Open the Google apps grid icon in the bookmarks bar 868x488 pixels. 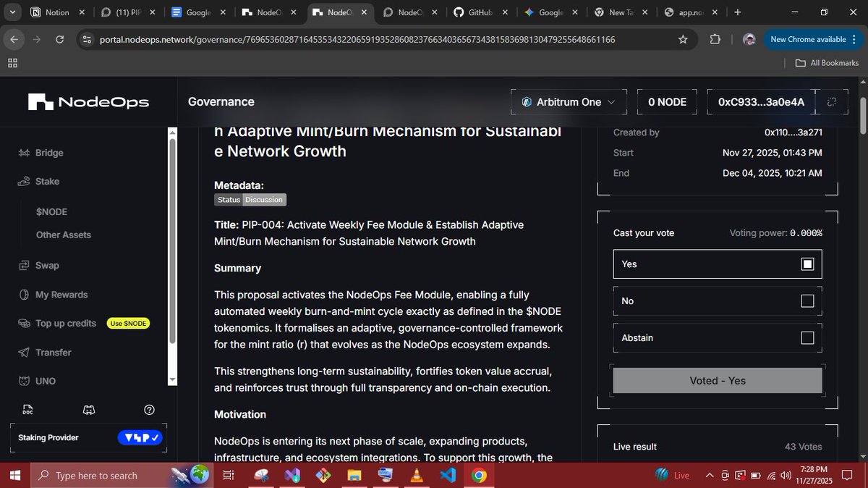(x=12, y=63)
